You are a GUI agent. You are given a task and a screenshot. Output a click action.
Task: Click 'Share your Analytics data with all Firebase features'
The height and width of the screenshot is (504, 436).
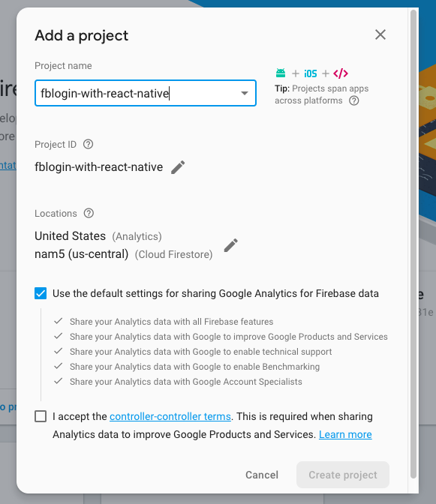click(x=171, y=322)
